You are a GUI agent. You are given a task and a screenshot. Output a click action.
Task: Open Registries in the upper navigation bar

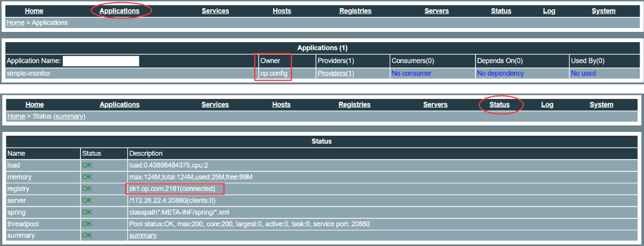tap(355, 11)
